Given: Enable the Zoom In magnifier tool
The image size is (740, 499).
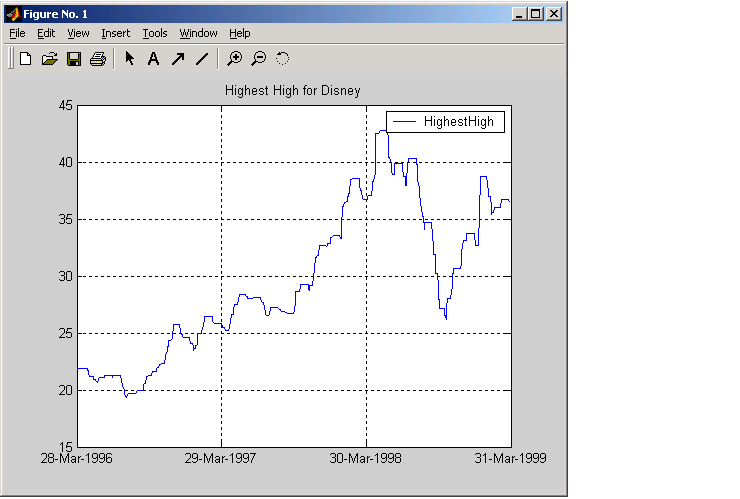Looking at the screenshot, I should point(235,59).
